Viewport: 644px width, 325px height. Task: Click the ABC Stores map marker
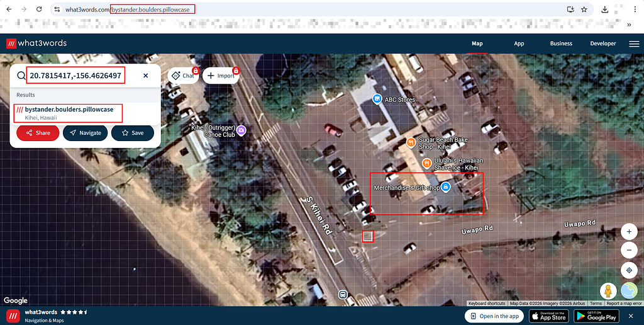376,99
